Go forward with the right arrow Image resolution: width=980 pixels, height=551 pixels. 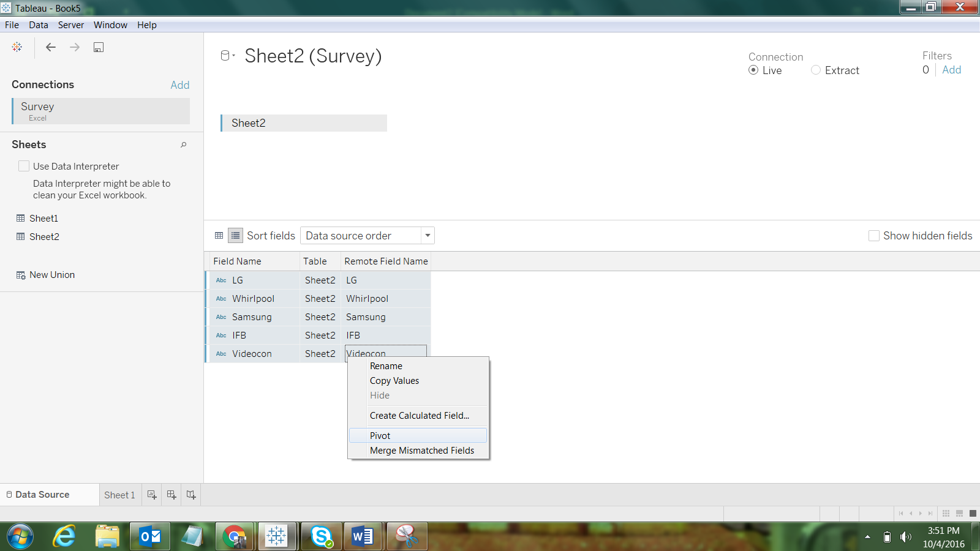pos(75,47)
